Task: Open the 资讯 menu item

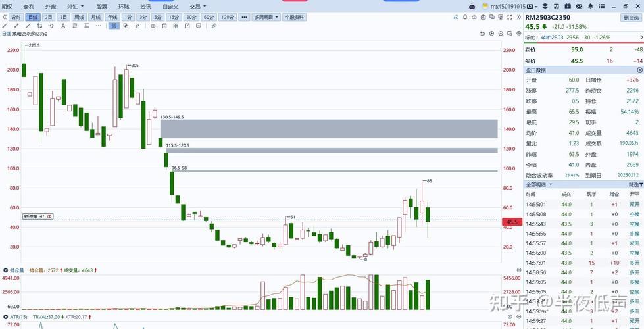Action: [x=145, y=6]
